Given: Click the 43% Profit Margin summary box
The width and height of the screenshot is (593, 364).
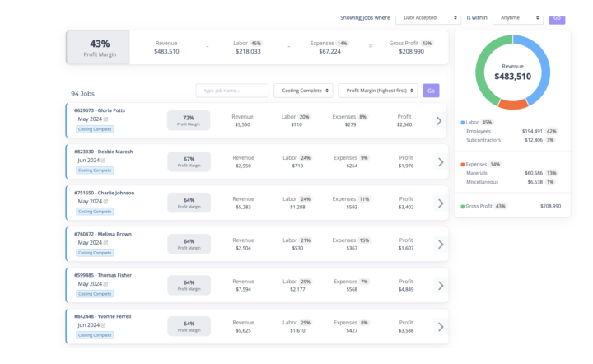Looking at the screenshot, I should pos(98,48).
